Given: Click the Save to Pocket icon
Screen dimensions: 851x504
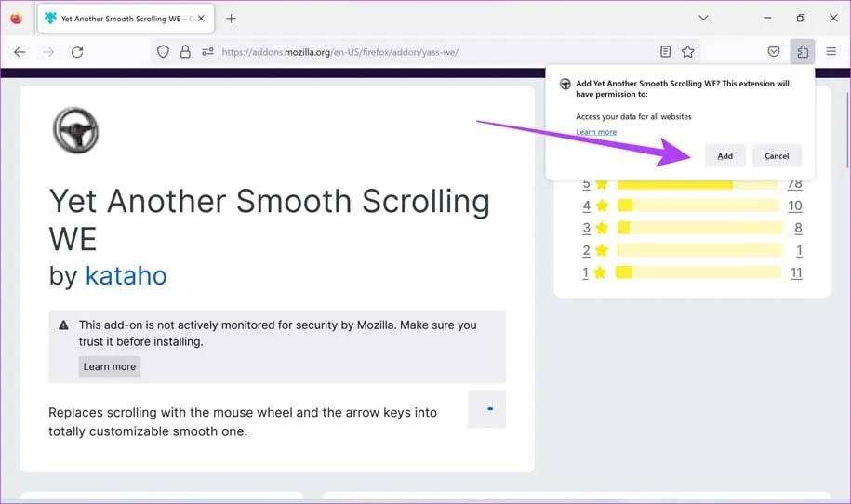Looking at the screenshot, I should pos(773,52).
